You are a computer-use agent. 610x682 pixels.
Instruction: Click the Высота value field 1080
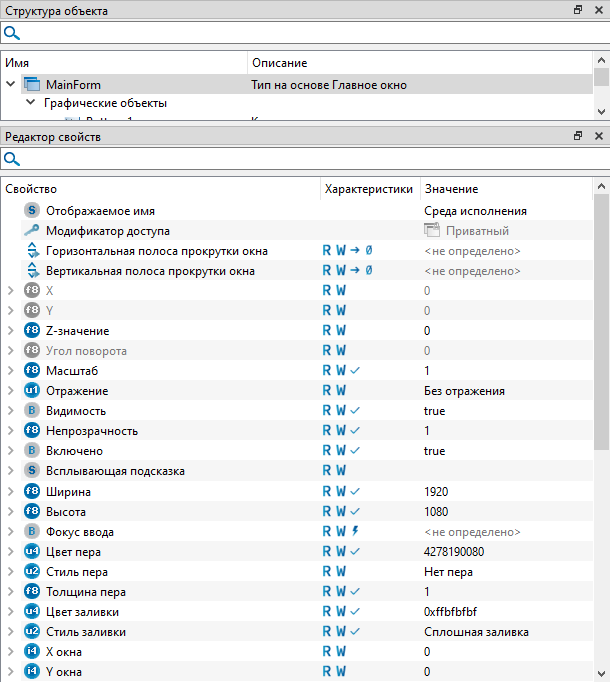tap(438, 511)
